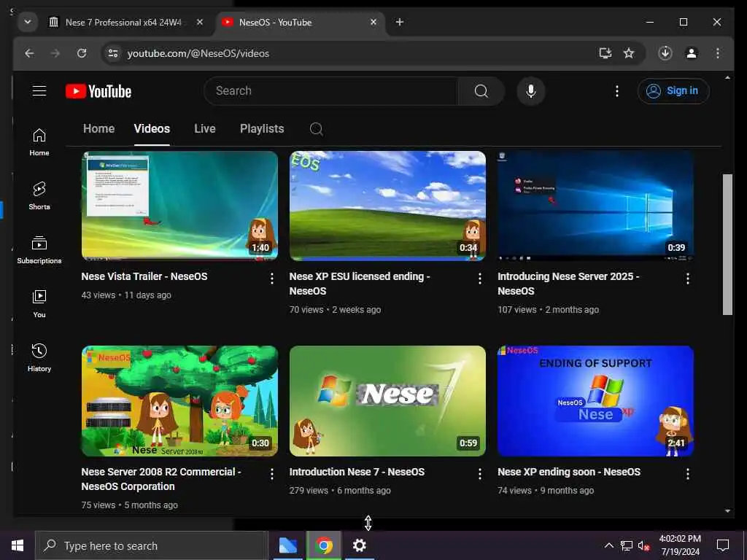Open Nese Server 2008 R2 Commercial title
Screen dimensions: 747x560
[x=161, y=479]
